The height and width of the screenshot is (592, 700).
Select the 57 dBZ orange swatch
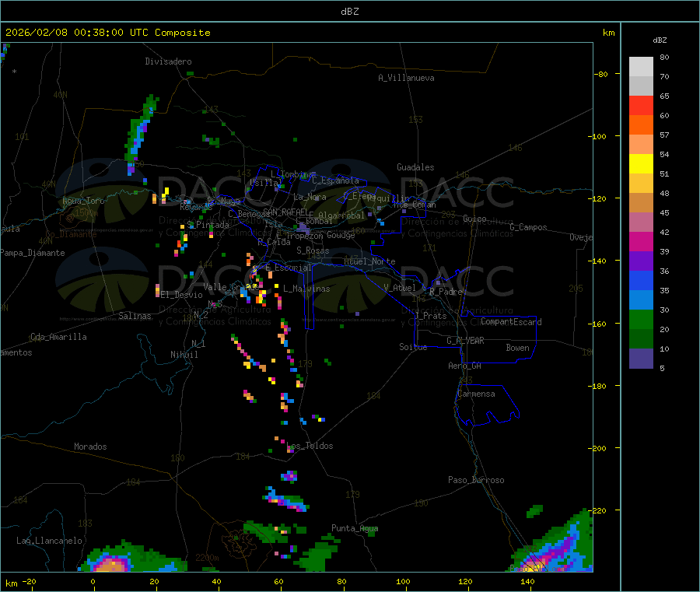click(x=641, y=125)
